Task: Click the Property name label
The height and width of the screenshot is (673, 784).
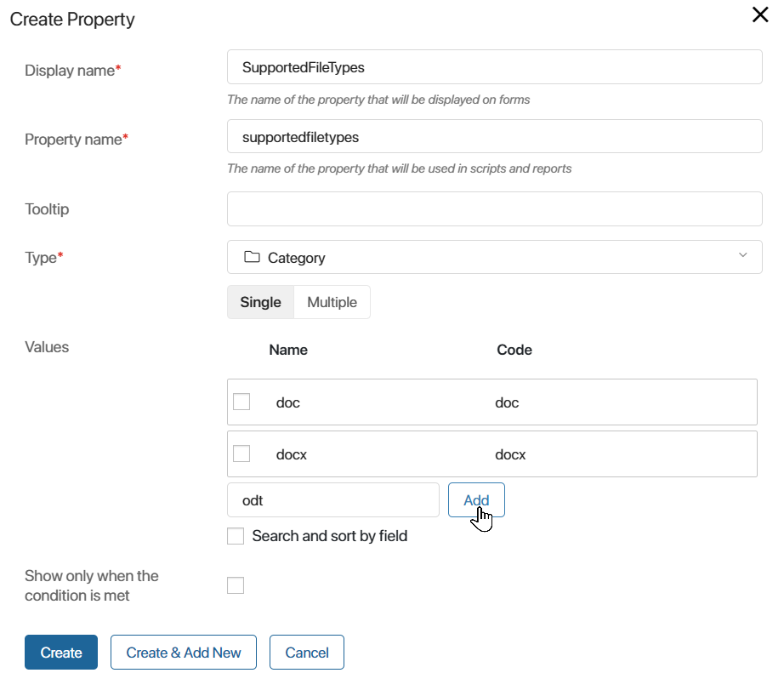Action: click(x=77, y=139)
